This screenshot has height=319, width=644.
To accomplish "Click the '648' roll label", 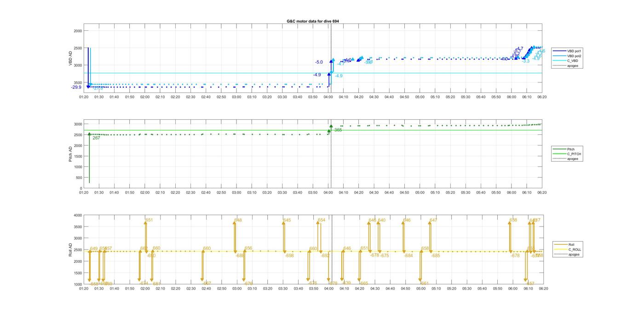I will (x=238, y=220).
